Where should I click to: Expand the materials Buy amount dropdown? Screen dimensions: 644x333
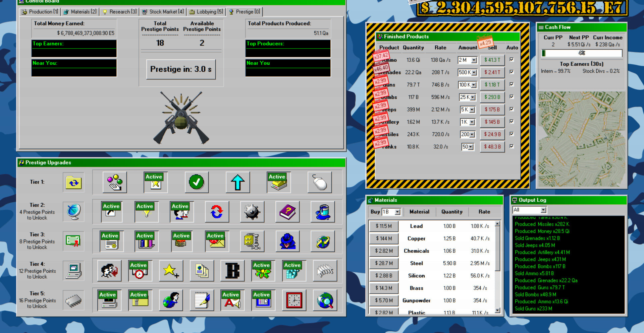click(397, 212)
